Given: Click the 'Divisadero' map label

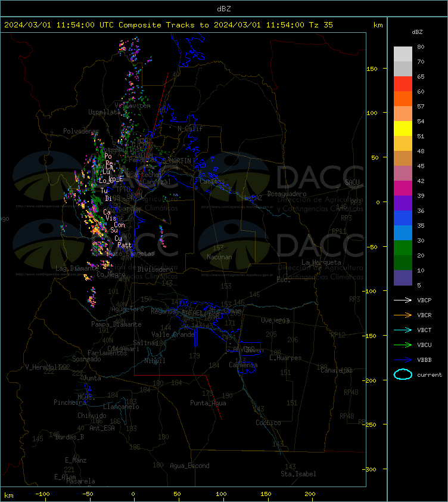Looking at the screenshot, I should (155, 269).
